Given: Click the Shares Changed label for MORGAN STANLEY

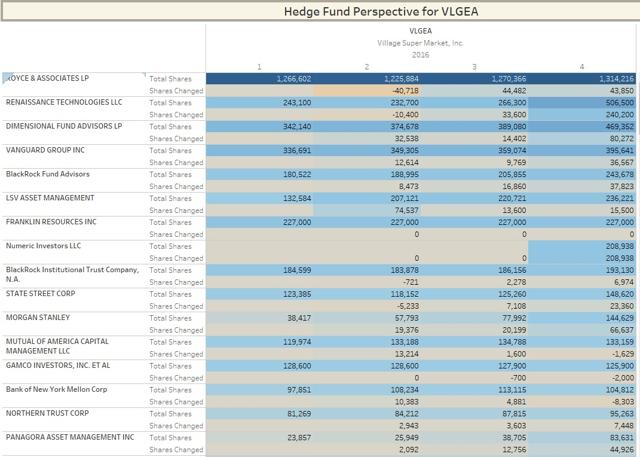Looking at the screenshot, I should [x=176, y=330].
